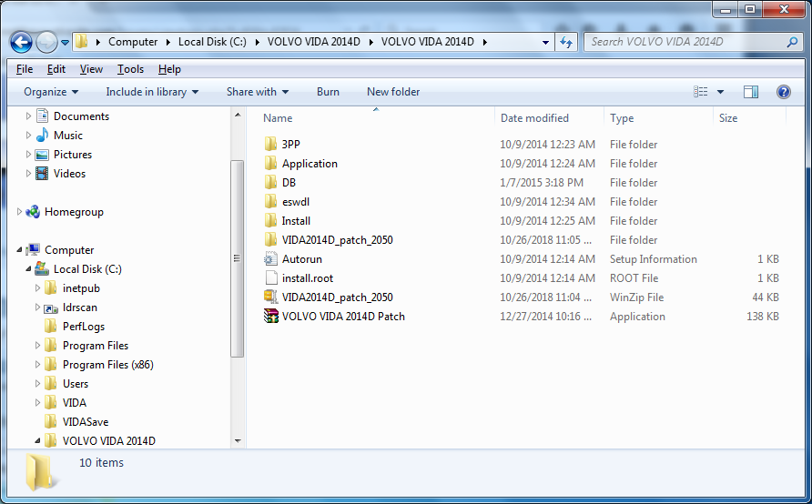
Task: Click the Forward navigation arrow
Action: pyautogui.click(x=46, y=43)
